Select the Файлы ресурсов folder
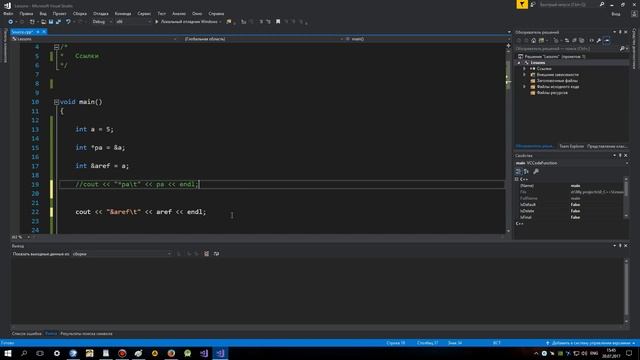This screenshot has width=640, height=360. pos(552,93)
